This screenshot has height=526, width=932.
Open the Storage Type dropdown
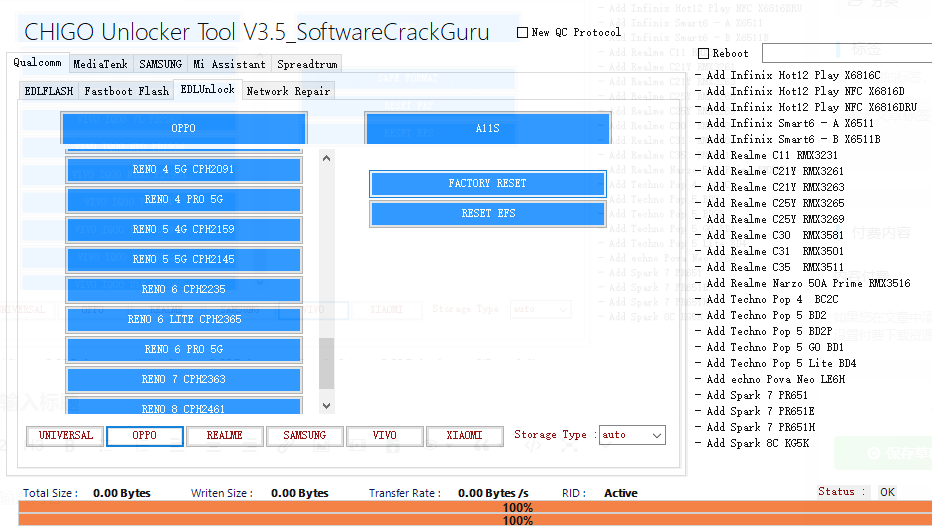[632, 435]
